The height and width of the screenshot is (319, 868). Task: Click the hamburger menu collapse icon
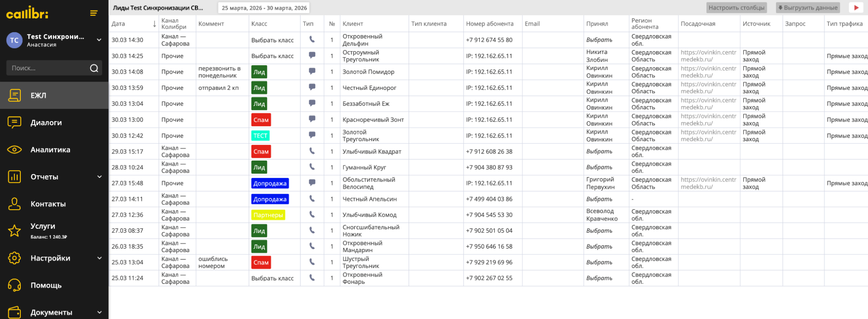(x=93, y=13)
